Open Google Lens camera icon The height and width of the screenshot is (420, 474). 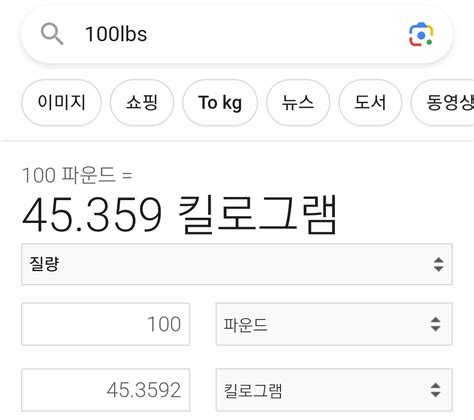tap(421, 34)
